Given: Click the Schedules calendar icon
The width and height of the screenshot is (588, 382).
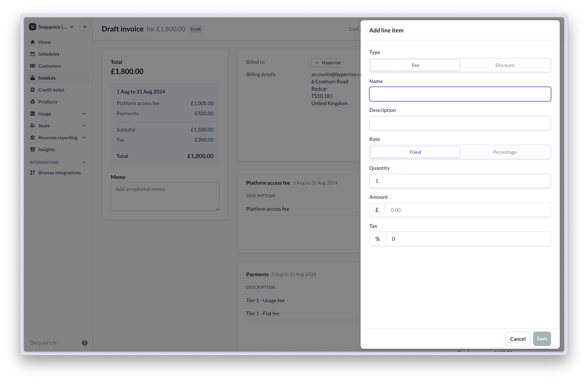Looking at the screenshot, I should tap(33, 54).
